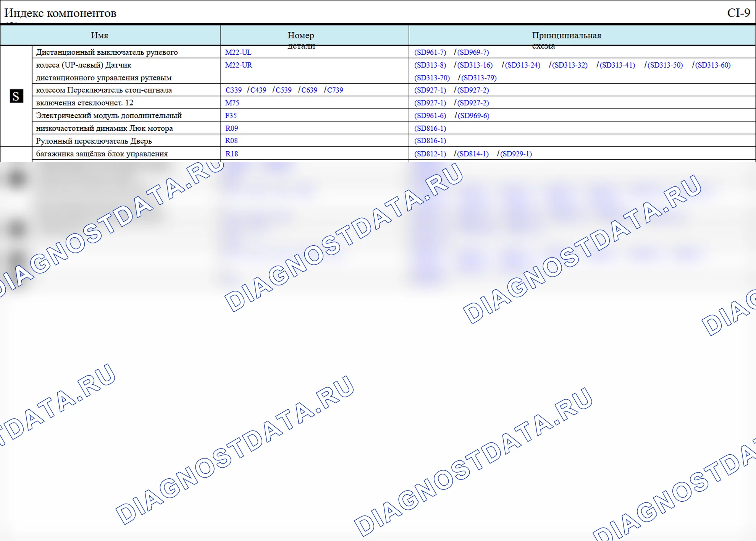Follow the C439 connector link
Screen dimensions: 756x541
point(258,90)
